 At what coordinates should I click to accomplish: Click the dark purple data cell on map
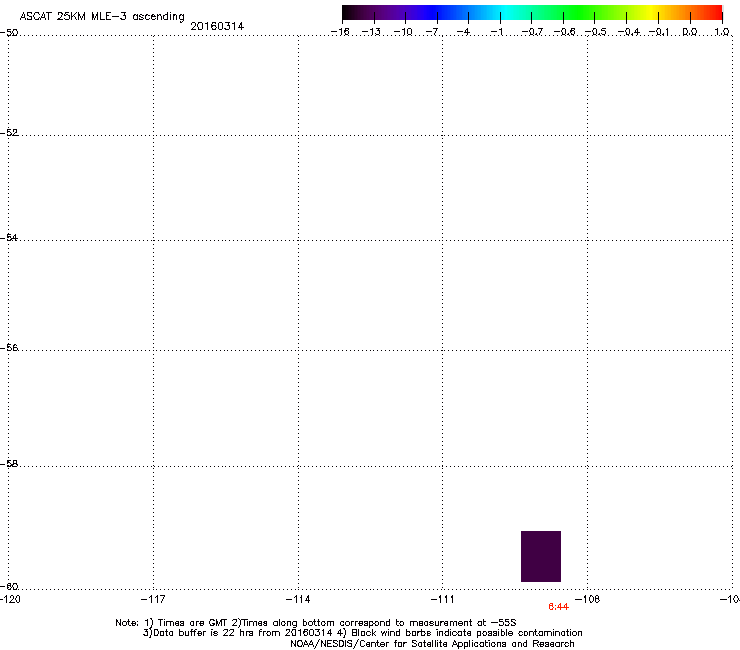pos(541,556)
